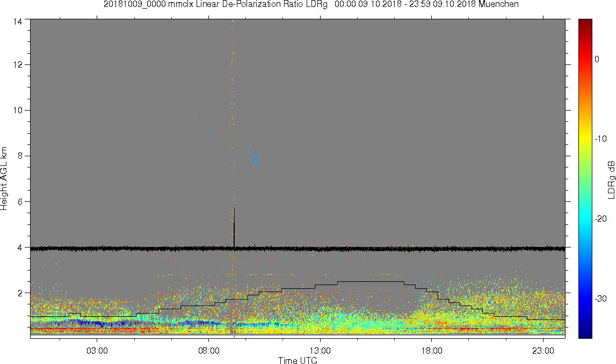Click the '10' height axis label
The height and width of the screenshot is (364, 616).
click(x=18, y=111)
